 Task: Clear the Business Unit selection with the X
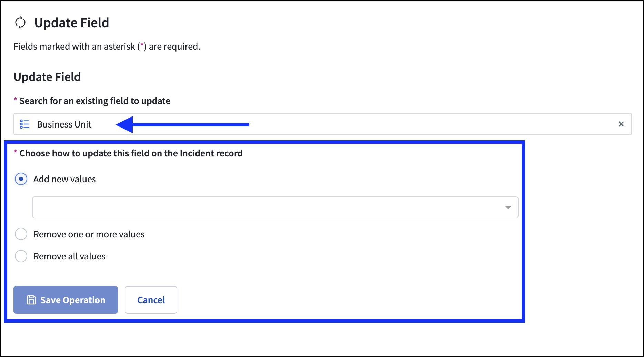tap(621, 124)
